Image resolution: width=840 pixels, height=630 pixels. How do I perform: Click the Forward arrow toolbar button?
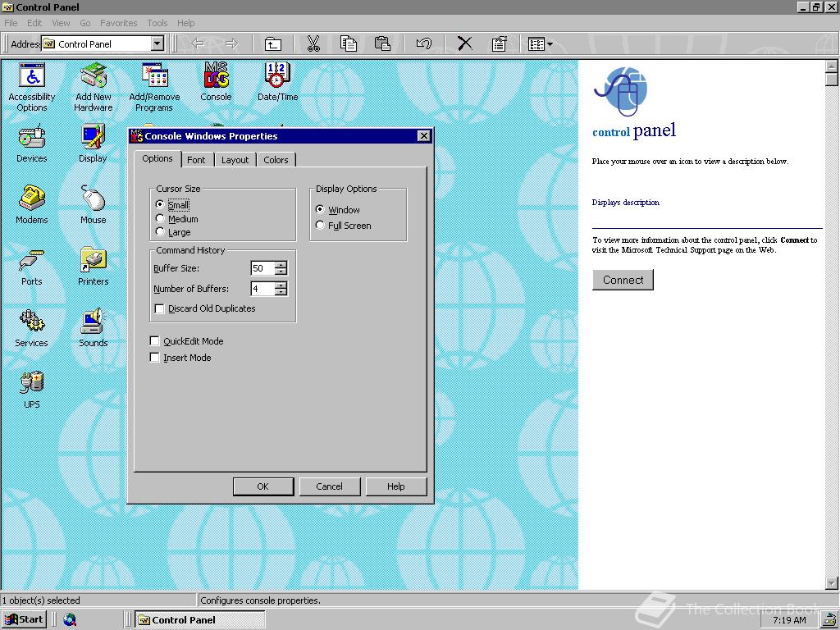click(x=231, y=43)
